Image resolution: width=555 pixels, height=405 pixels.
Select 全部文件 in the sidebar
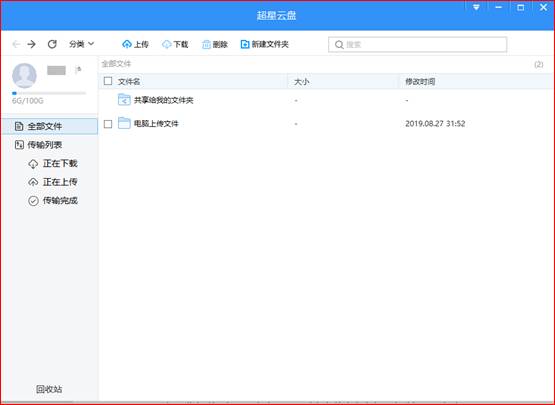click(x=50, y=126)
